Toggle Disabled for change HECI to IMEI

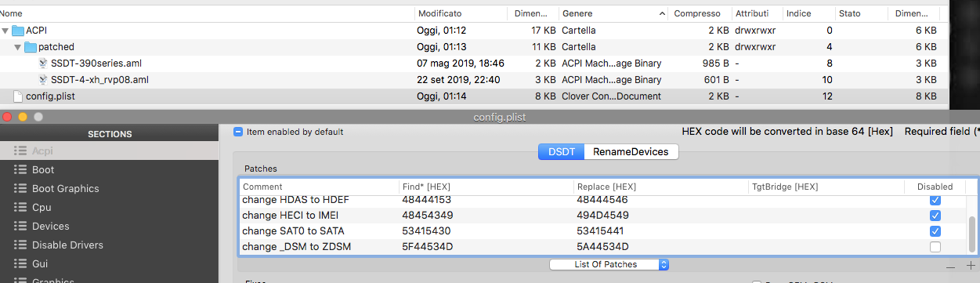[935, 215]
